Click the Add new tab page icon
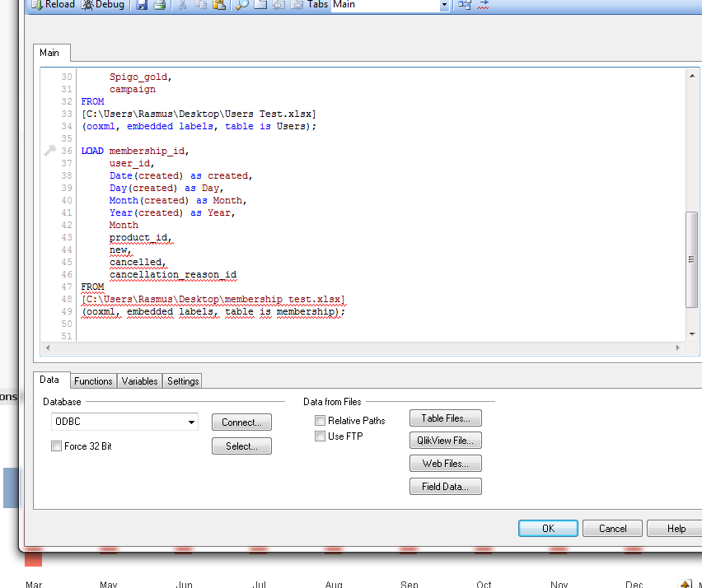This screenshot has width=702, height=588. pyautogui.click(x=260, y=5)
